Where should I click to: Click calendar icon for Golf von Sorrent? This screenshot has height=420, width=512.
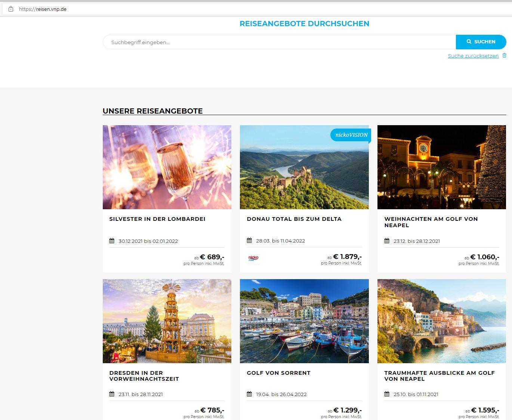pos(249,394)
